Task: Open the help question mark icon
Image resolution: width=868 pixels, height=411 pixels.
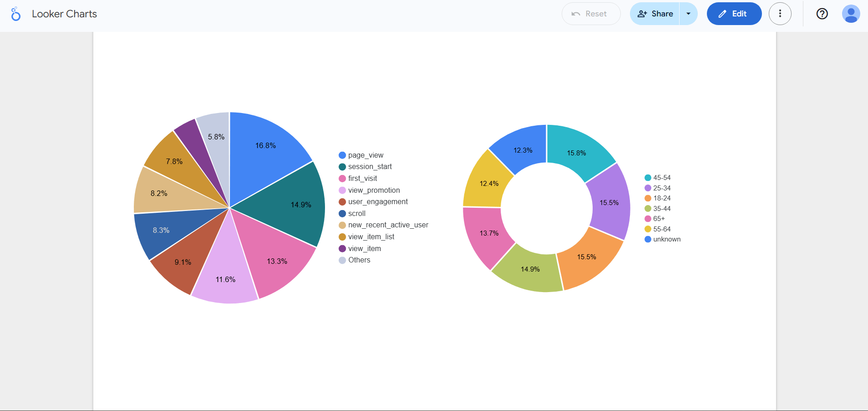Action: [822, 14]
